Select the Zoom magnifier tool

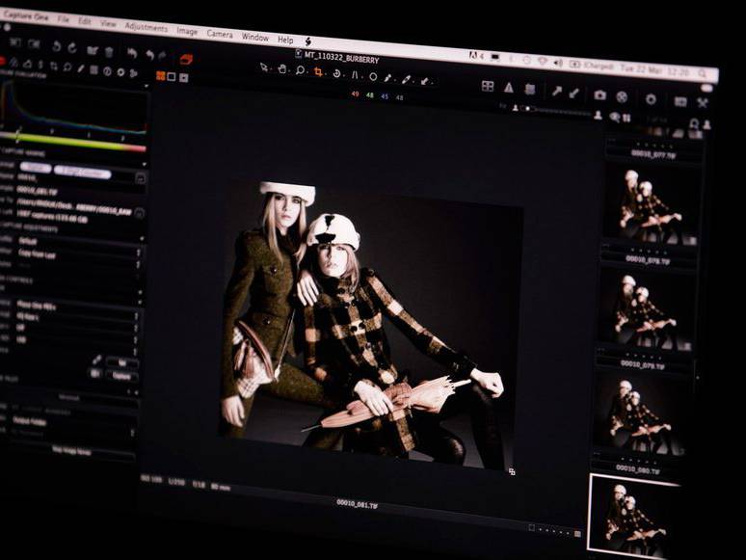tap(300, 71)
